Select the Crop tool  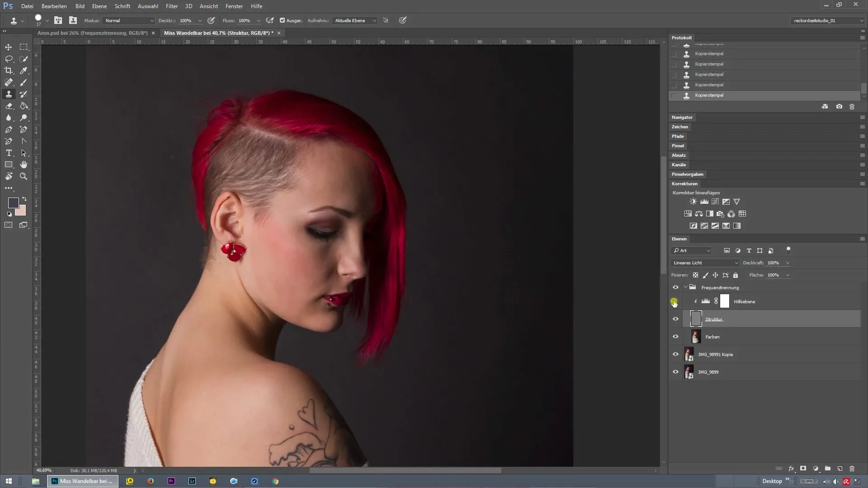tap(9, 70)
